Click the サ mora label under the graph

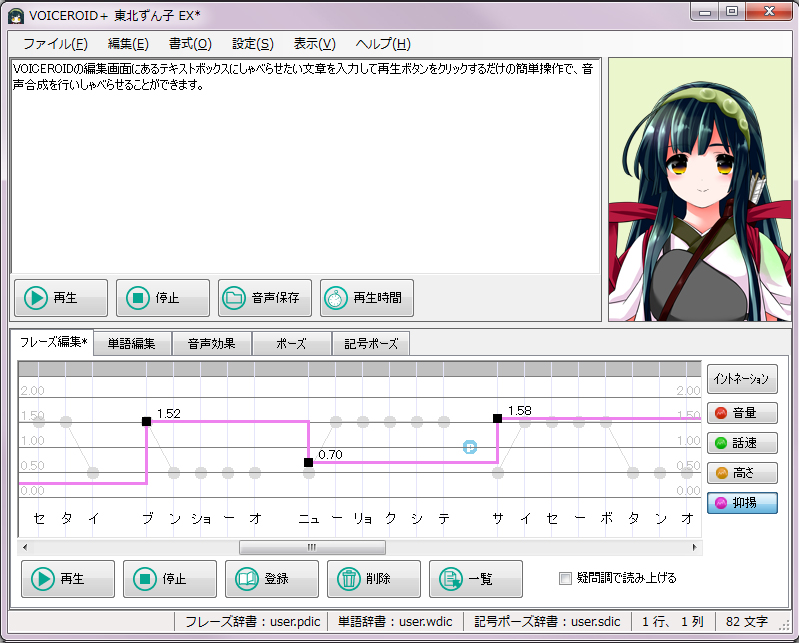point(498,519)
